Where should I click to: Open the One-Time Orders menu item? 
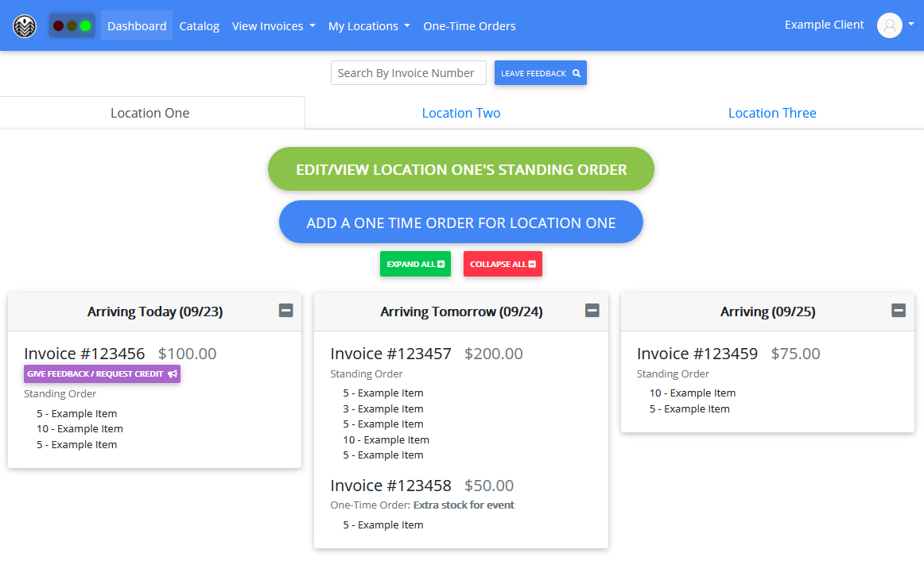469,25
